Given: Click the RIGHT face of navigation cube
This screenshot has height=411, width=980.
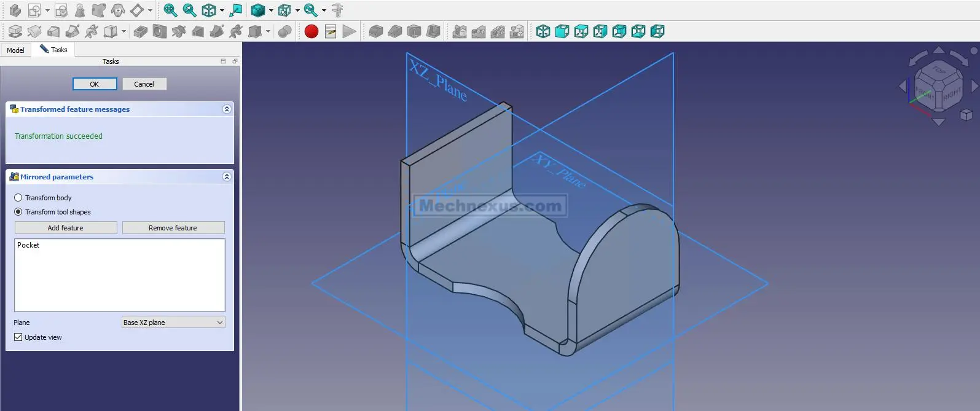Looking at the screenshot, I should pyautogui.click(x=952, y=95).
